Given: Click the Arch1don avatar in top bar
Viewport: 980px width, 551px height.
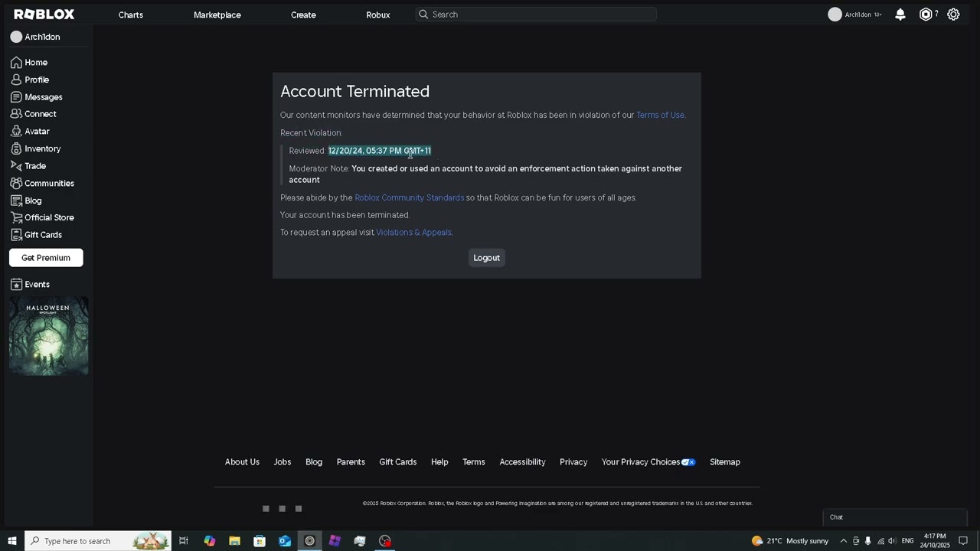Looking at the screenshot, I should [x=835, y=15].
